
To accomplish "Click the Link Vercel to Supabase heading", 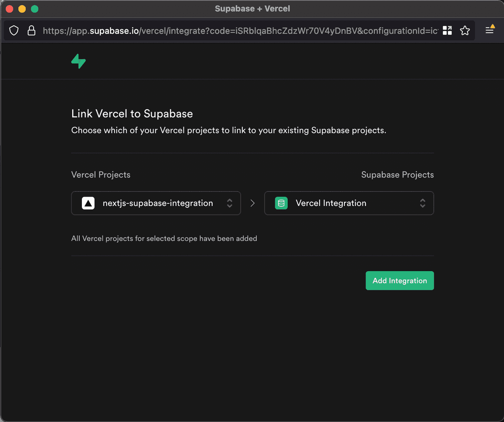I will click(x=132, y=113).
